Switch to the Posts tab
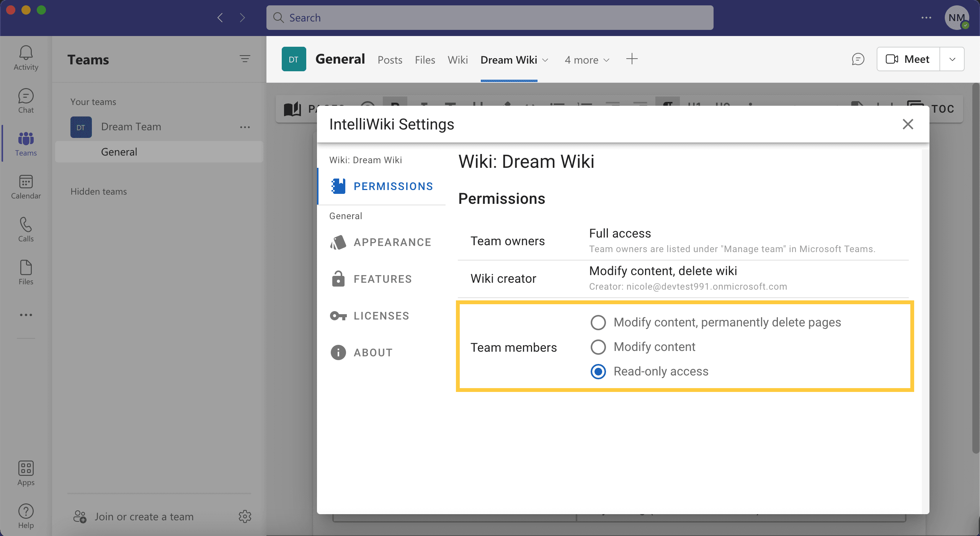This screenshot has height=536, width=980. coord(390,60)
